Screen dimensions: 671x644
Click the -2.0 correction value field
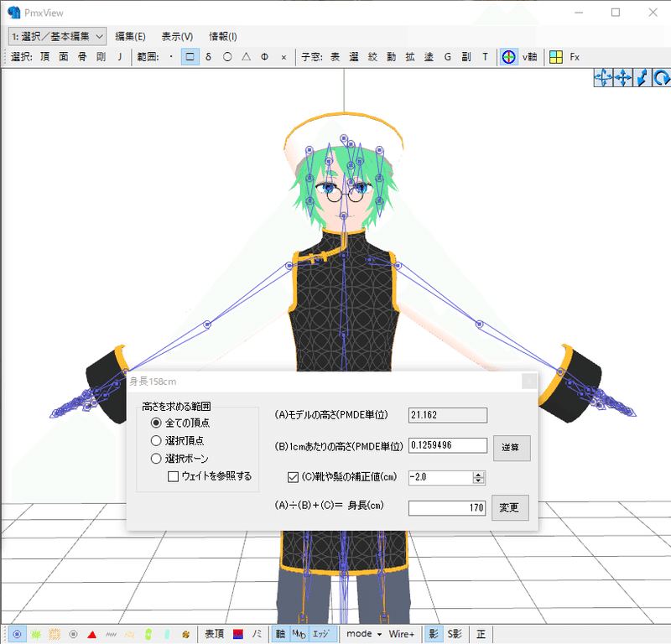440,477
